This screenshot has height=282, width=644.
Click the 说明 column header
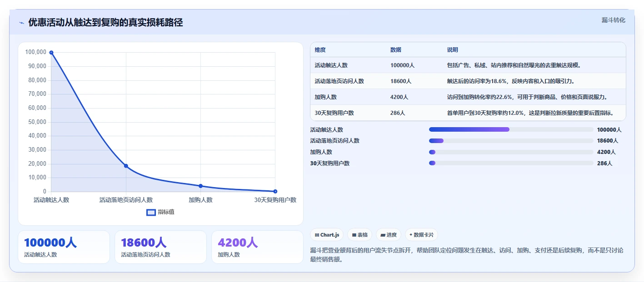452,50
